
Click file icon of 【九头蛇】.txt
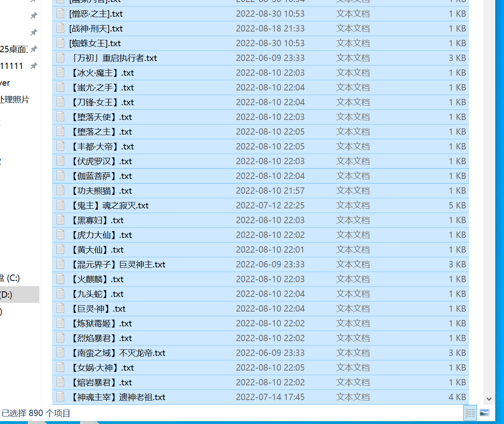click(x=61, y=294)
